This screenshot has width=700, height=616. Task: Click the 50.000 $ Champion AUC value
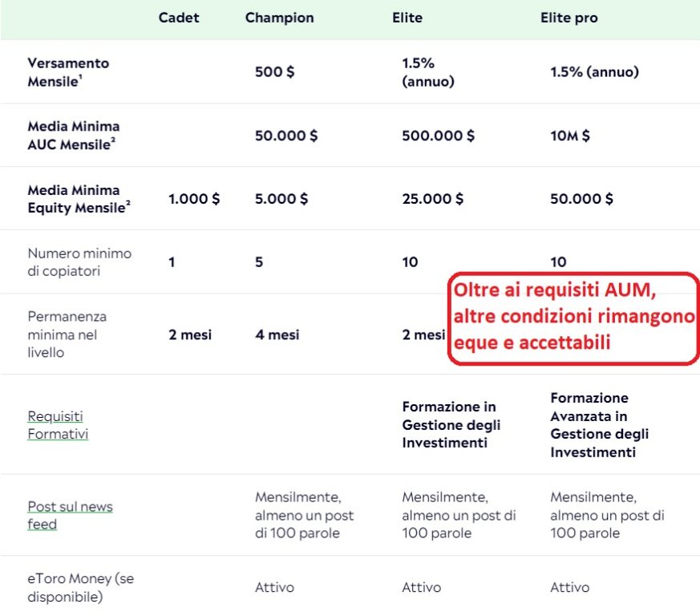click(x=286, y=136)
